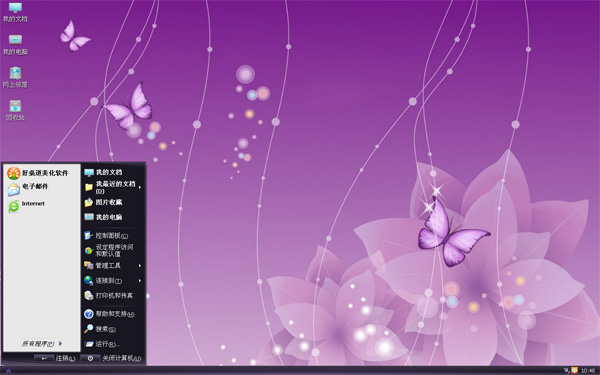The image size is (600, 375).
Task: Click the 10:48 taskbar clock
Action: tap(588, 370)
